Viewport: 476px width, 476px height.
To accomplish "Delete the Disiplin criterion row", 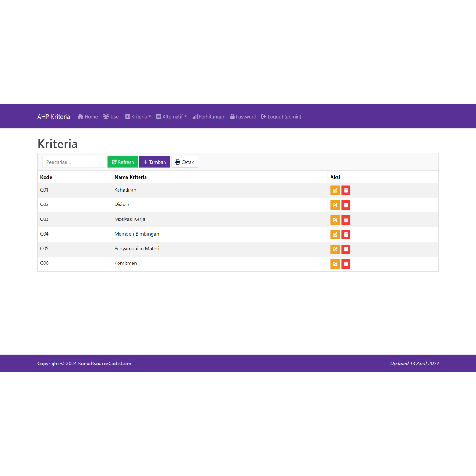I will pos(346,205).
